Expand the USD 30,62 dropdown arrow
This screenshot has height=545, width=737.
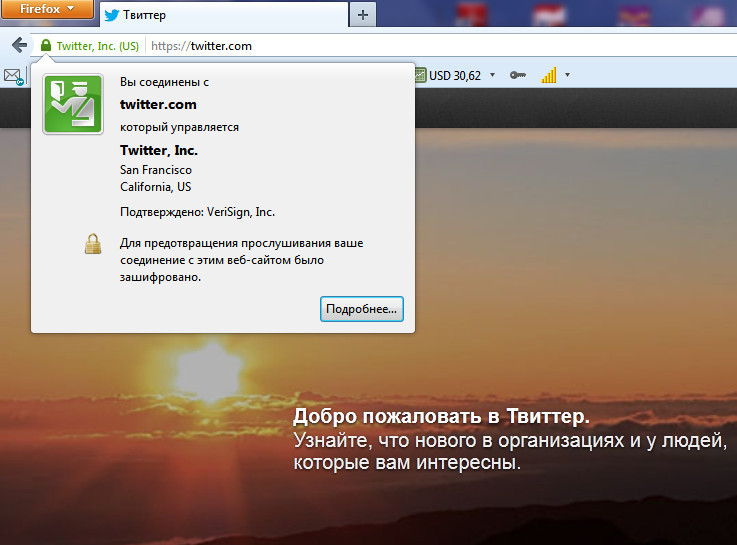point(492,75)
